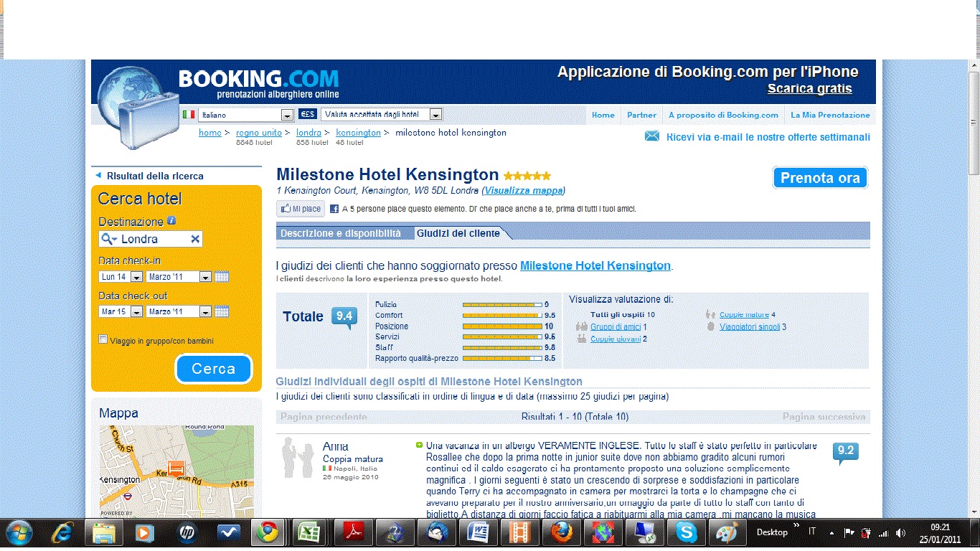Open the Windows Start button
This screenshot has width=980, height=551.
21,533
